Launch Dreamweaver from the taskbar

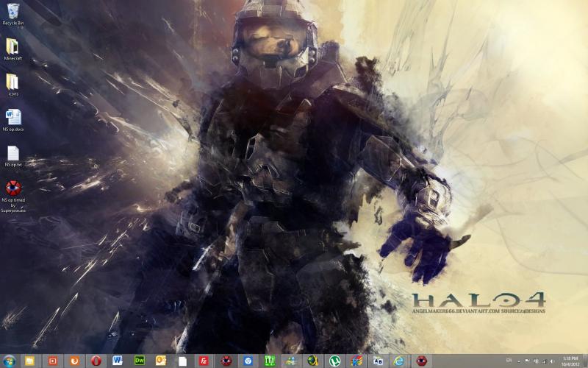139,361
